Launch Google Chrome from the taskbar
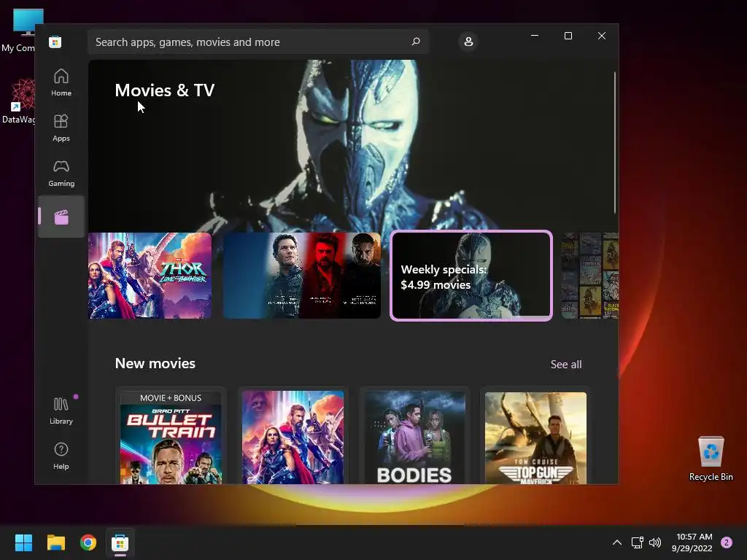 click(88, 542)
